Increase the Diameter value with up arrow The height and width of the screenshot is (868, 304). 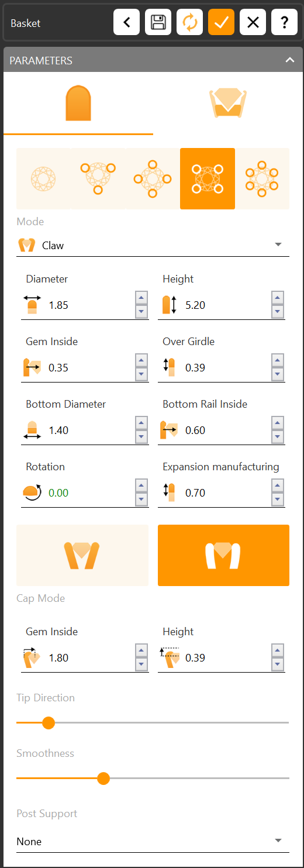tap(141, 298)
